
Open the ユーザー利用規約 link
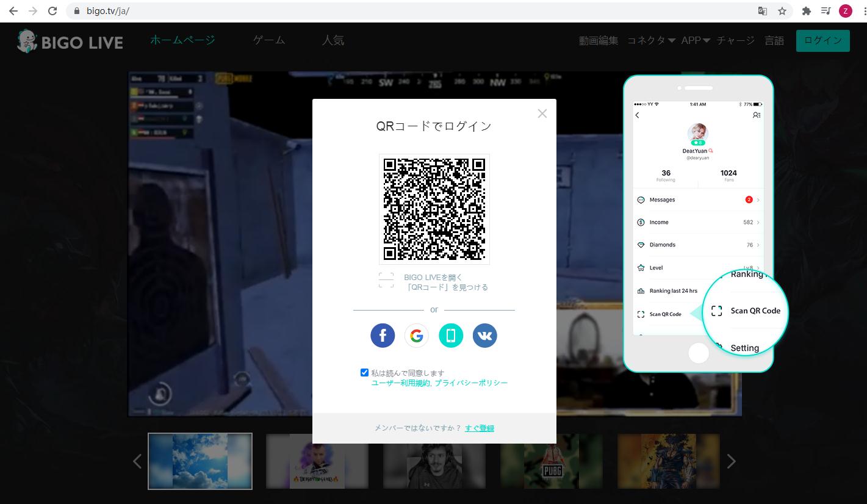pos(400,383)
